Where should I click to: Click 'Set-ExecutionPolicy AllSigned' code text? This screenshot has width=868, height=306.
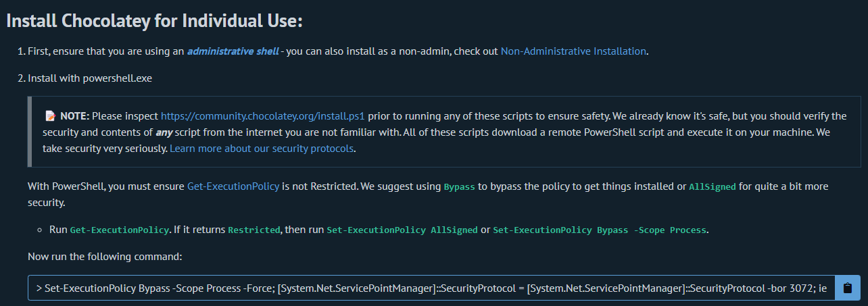[x=402, y=230]
